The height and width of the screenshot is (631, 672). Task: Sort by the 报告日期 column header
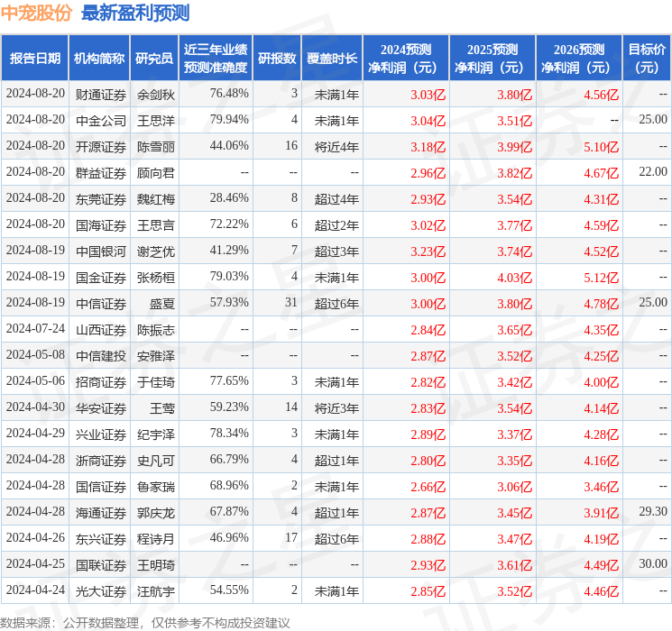35,59
